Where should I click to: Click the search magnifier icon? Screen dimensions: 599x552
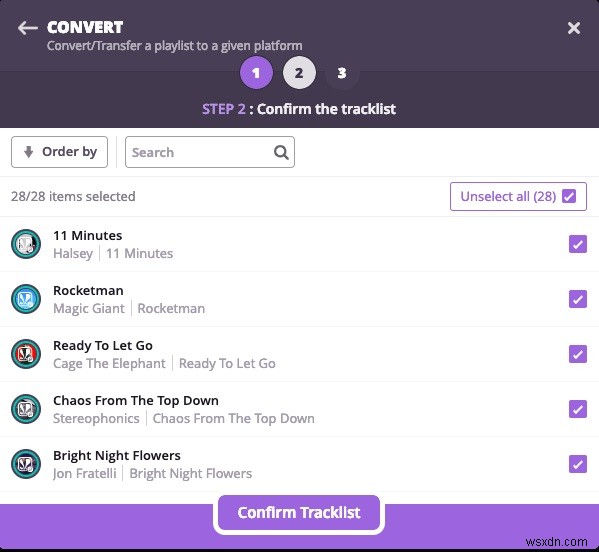click(x=281, y=152)
